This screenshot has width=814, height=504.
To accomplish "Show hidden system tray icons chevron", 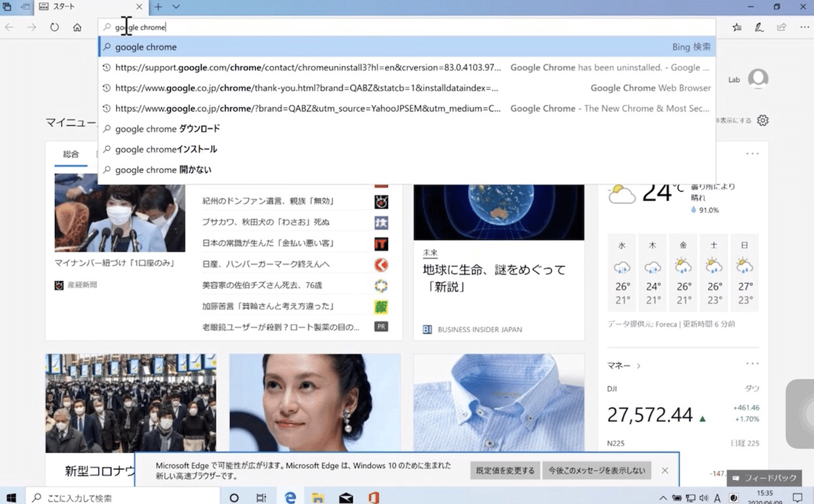I will pyautogui.click(x=664, y=497).
